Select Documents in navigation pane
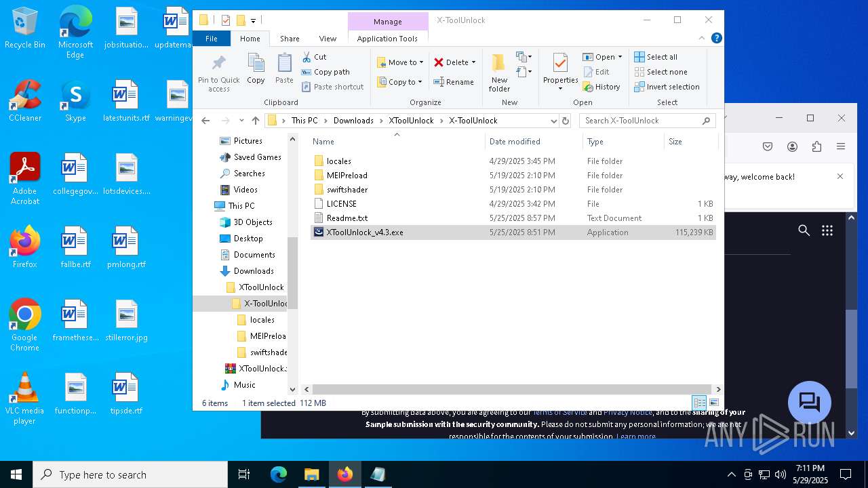 tap(254, 255)
